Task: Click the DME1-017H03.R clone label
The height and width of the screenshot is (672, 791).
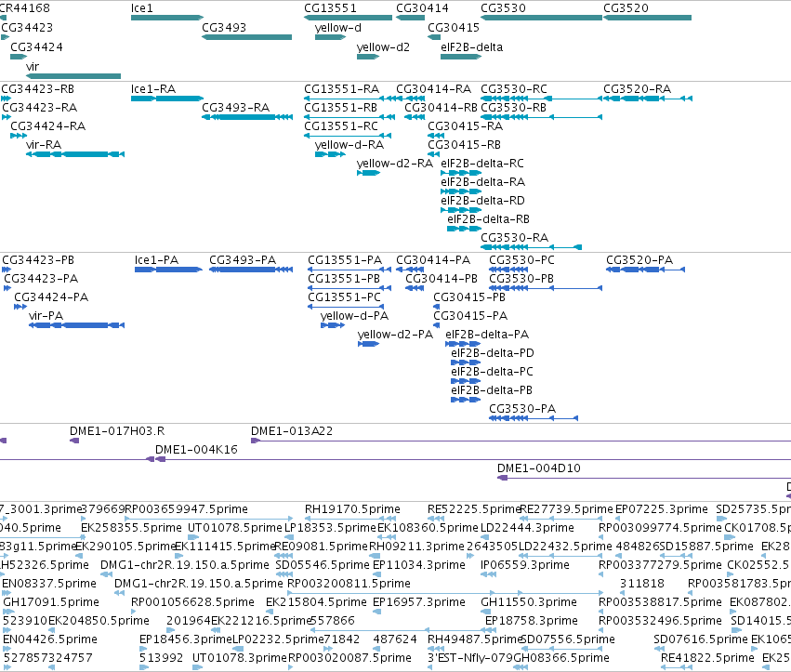Action: (x=117, y=431)
